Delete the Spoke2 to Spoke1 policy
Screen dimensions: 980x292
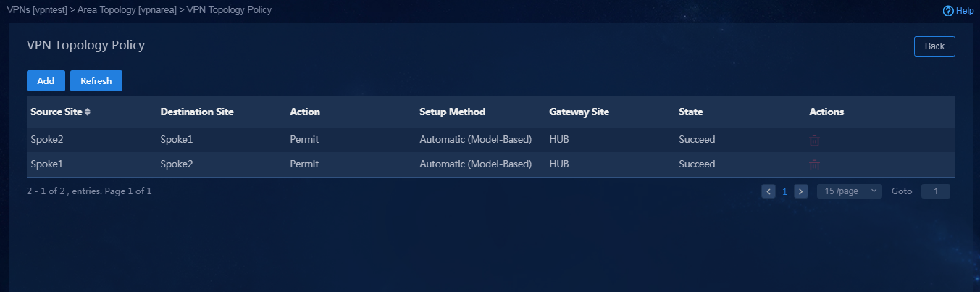coord(814,140)
